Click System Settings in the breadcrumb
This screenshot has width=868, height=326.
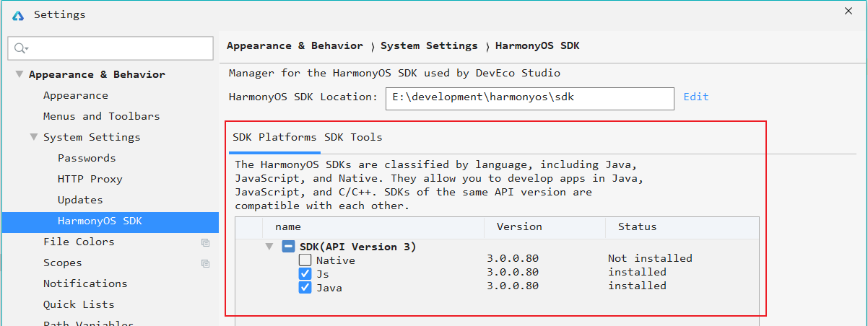click(429, 45)
